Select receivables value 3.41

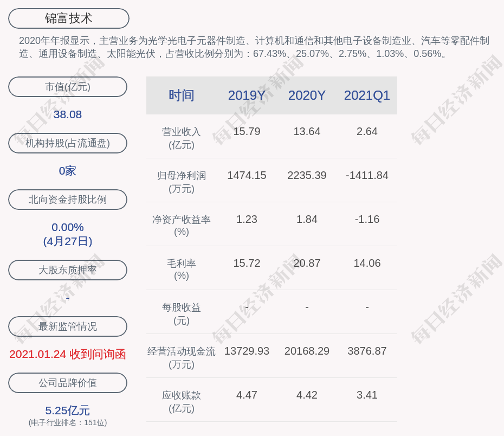(x=367, y=395)
